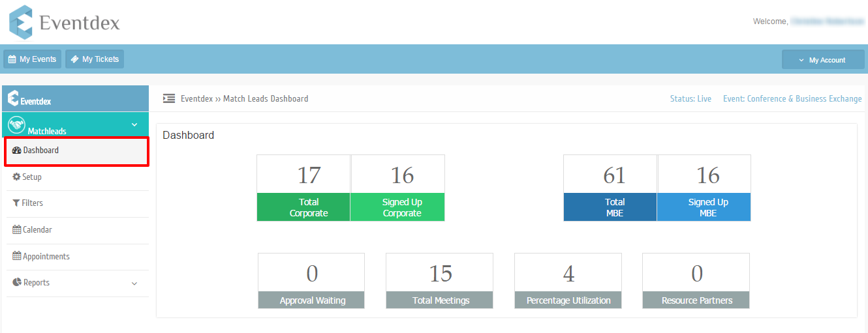
Task: Click the Dashboard gauge icon
Action: pyautogui.click(x=17, y=151)
